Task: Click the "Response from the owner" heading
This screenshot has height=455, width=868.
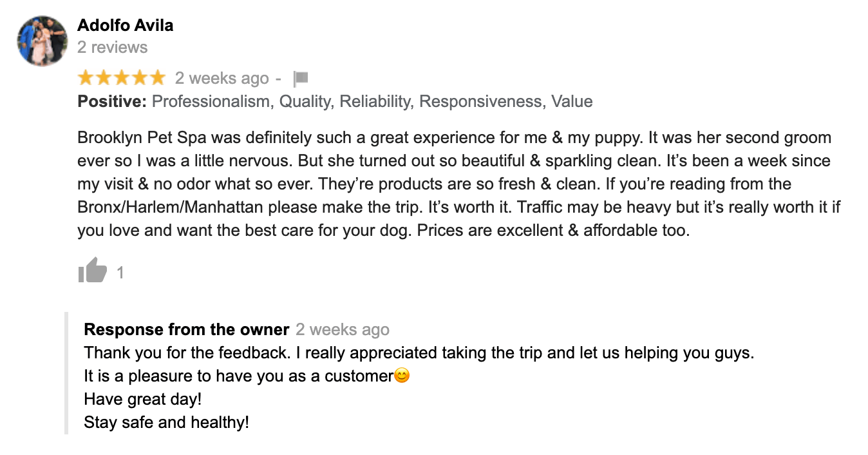Action: pos(186,330)
